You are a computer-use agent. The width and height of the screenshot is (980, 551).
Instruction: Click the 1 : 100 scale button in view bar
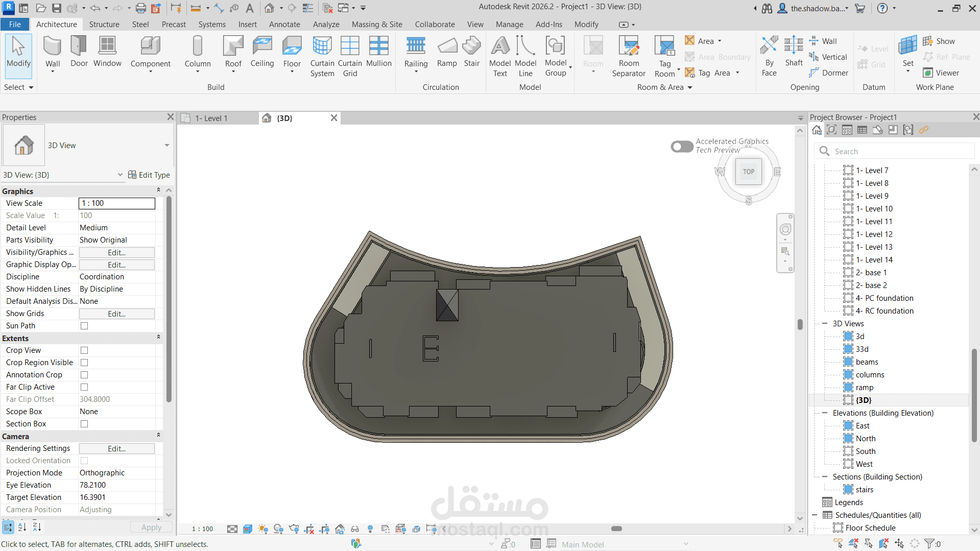click(202, 529)
